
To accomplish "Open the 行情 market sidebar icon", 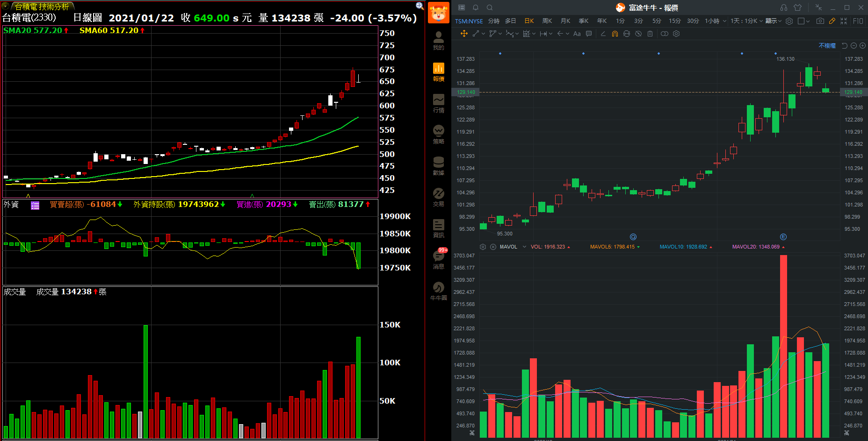I will [x=438, y=104].
